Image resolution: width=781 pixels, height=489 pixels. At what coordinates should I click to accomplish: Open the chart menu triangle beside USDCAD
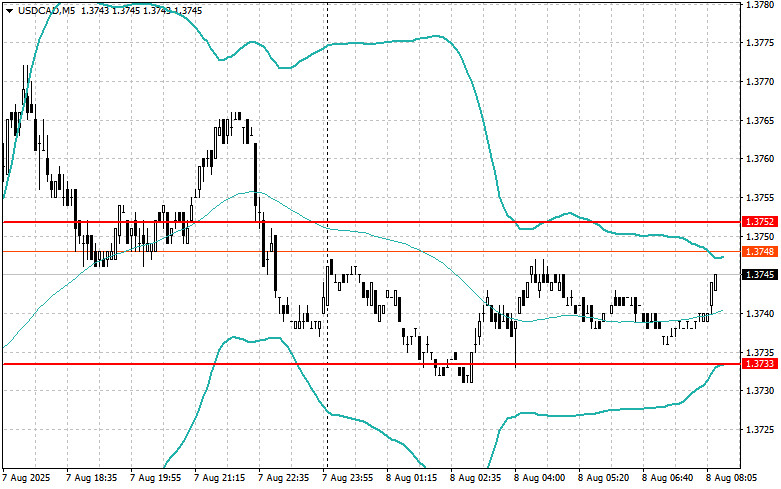[9, 10]
